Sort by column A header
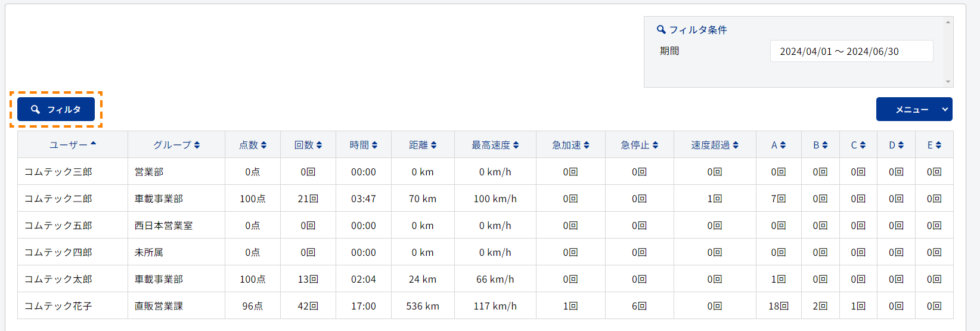 (x=779, y=145)
